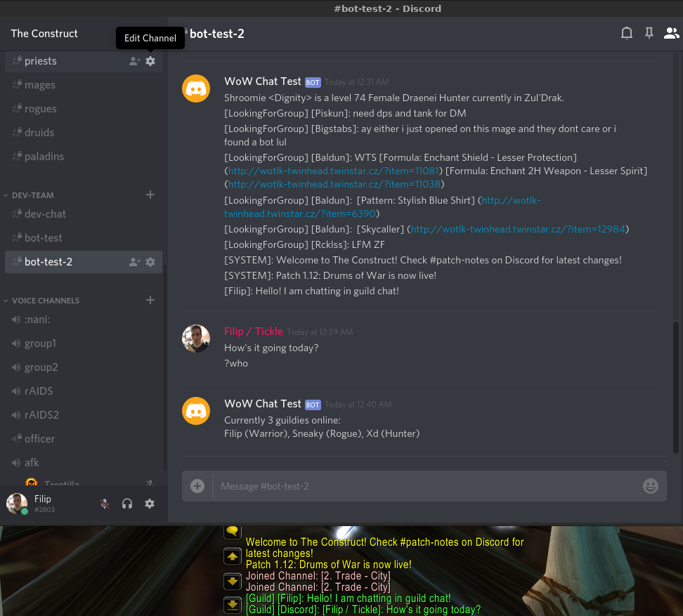This screenshot has height=616, width=683.
Task: Click the "?who" message text
Action: 236,364
